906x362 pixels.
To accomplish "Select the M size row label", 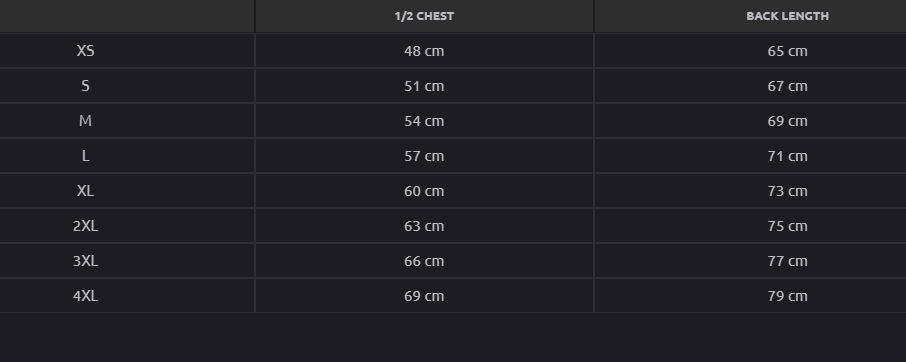I will [x=86, y=121].
